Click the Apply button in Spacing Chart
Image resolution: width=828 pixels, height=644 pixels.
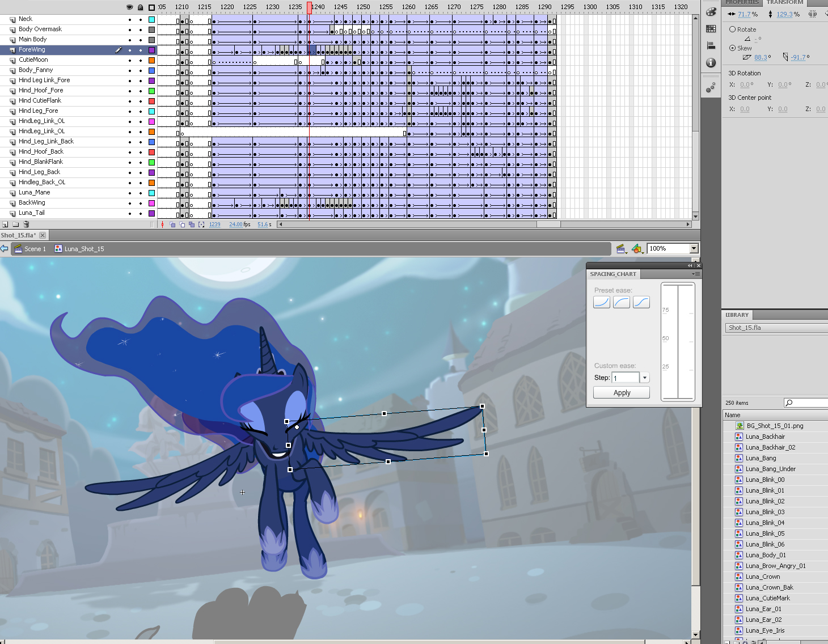coord(622,392)
